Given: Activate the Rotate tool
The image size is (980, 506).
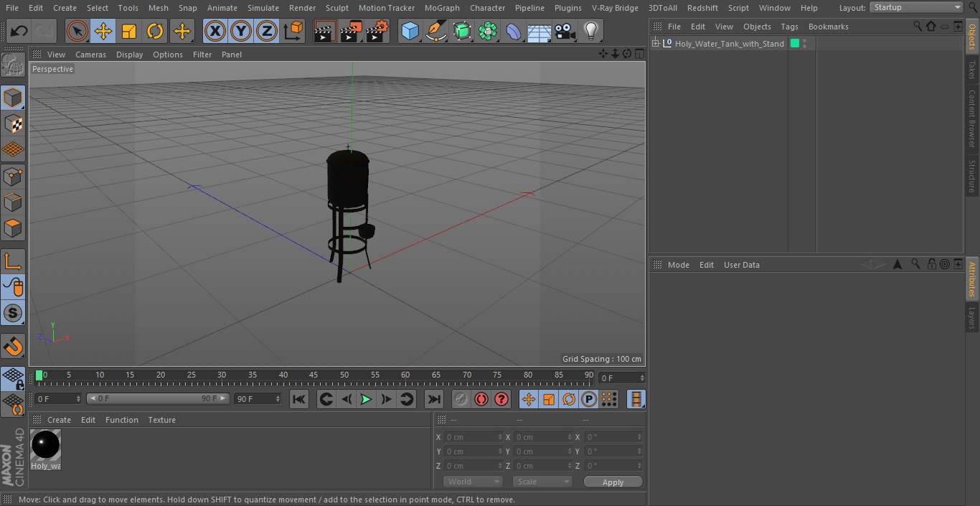Looking at the screenshot, I should [x=155, y=31].
